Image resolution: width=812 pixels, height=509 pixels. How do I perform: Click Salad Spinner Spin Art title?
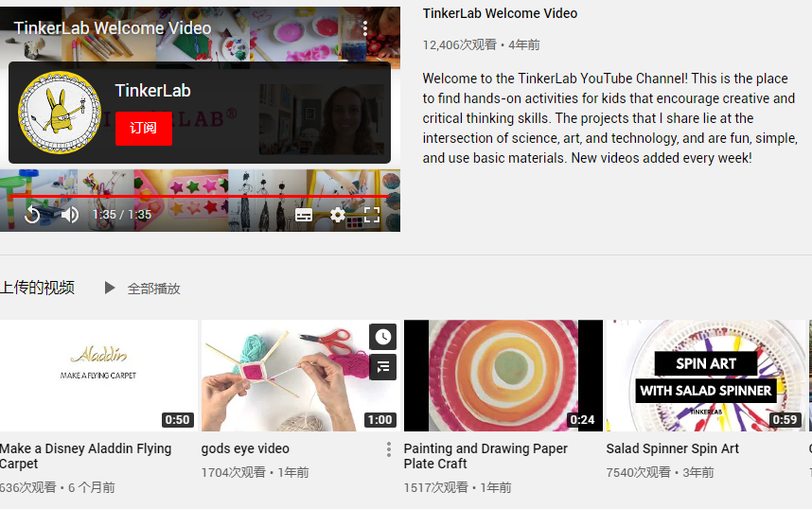pyautogui.click(x=672, y=448)
